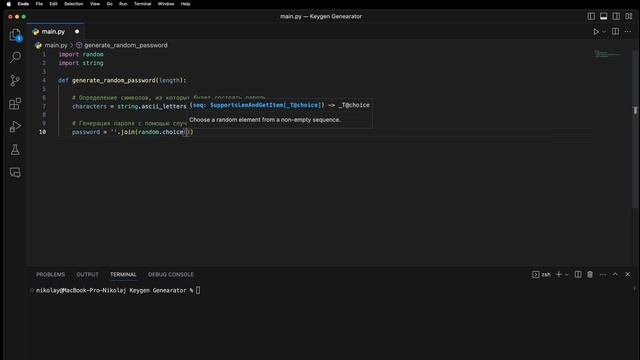The height and width of the screenshot is (360, 640).
Task: Create a new terminal with plus icon
Action: tap(559, 275)
